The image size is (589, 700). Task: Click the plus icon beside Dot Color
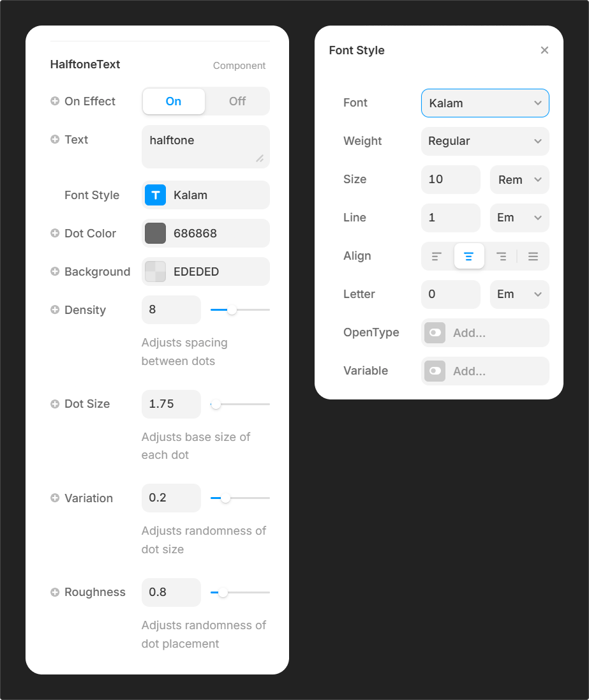point(55,233)
